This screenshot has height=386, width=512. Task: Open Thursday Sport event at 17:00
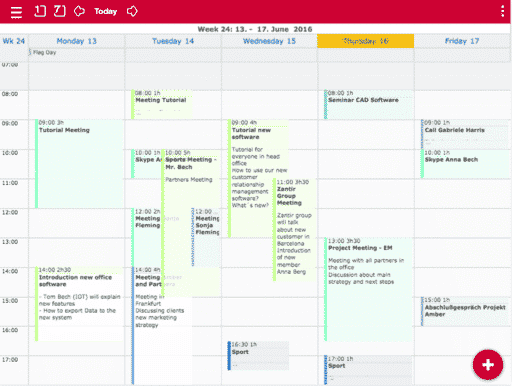[369, 370]
